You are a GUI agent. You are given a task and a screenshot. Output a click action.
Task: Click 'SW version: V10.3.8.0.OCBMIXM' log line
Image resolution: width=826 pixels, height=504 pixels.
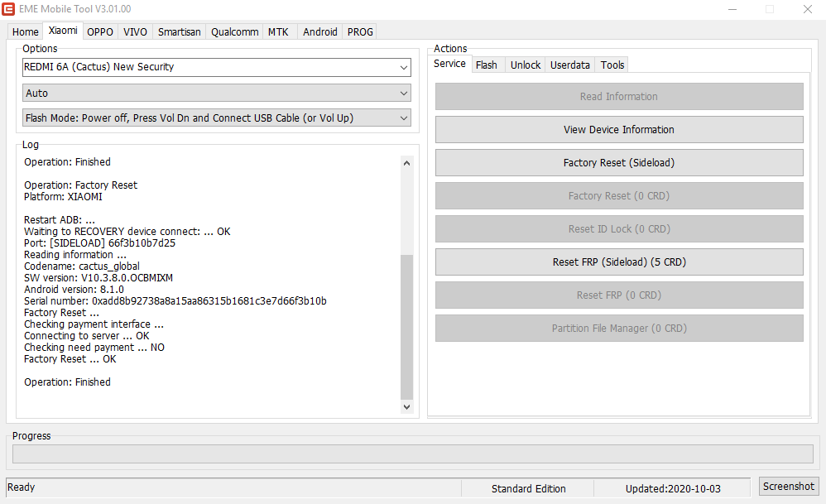pyautogui.click(x=98, y=277)
